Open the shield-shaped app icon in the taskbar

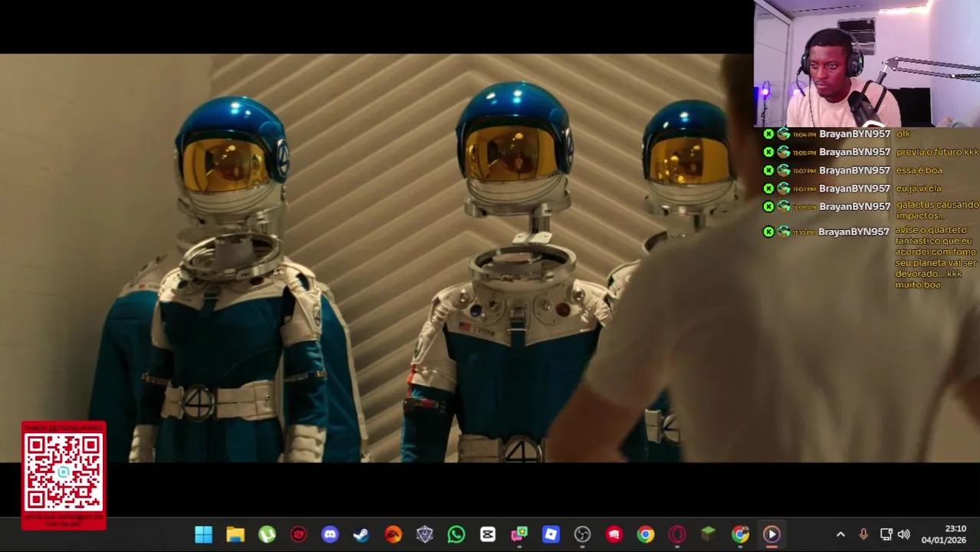coord(424,534)
